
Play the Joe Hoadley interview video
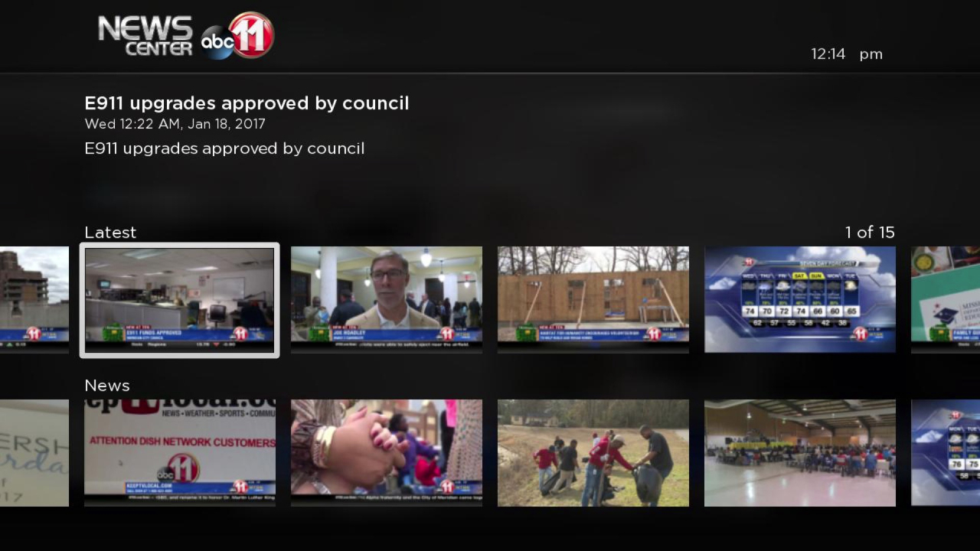coord(387,300)
